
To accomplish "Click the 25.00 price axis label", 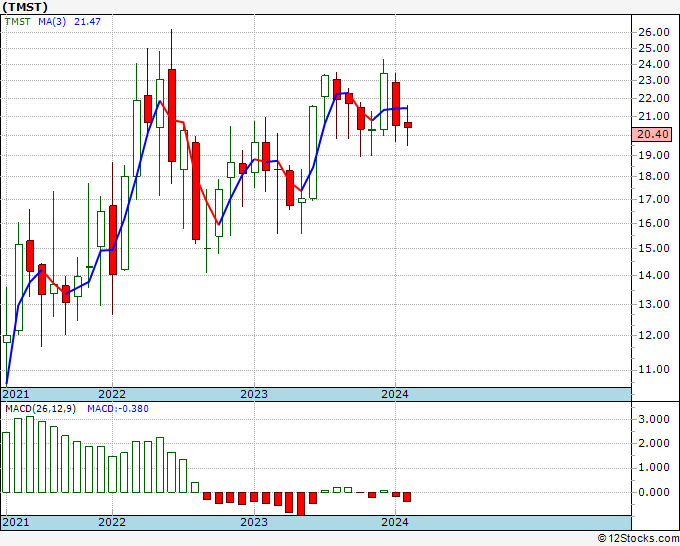I will point(654,48).
